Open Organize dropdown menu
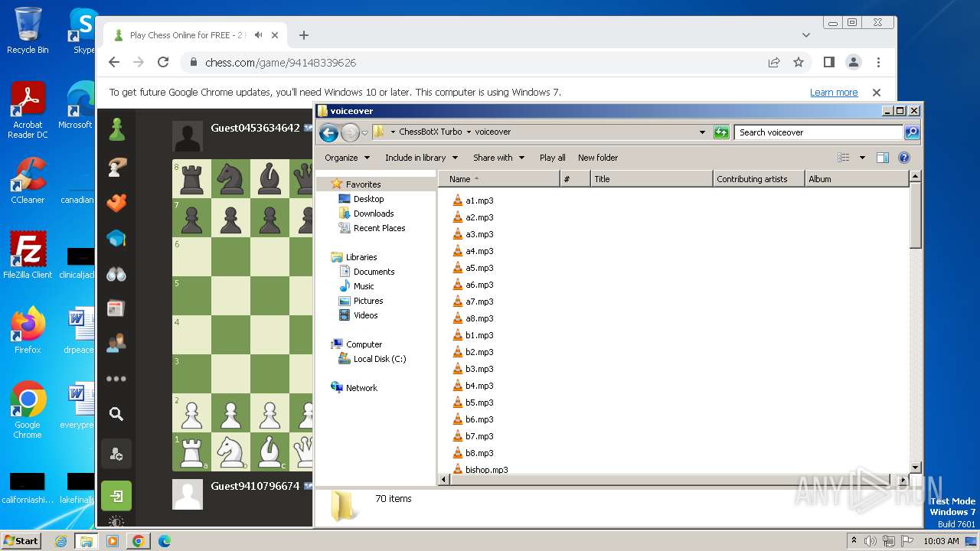This screenshot has width=980, height=551. click(x=348, y=158)
